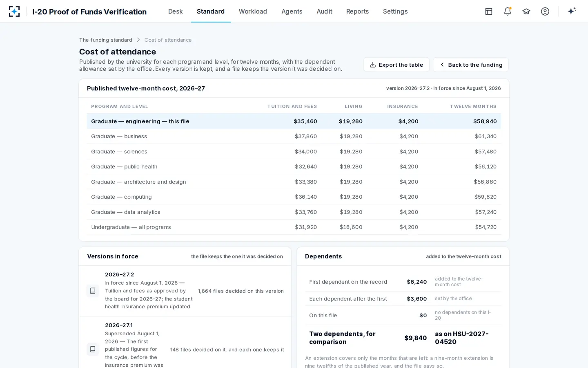Select Graduate — architecture and design row
This screenshot has width=588, height=368.
pos(294,182)
